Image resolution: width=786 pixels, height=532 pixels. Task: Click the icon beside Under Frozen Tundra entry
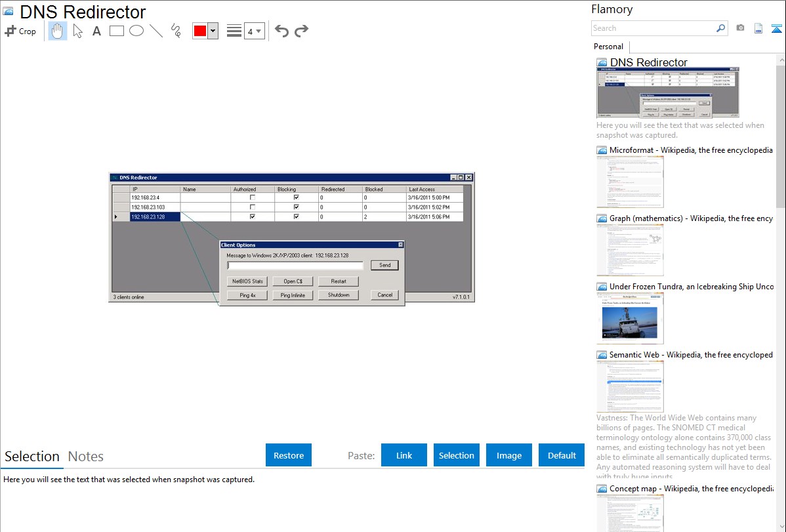602,287
